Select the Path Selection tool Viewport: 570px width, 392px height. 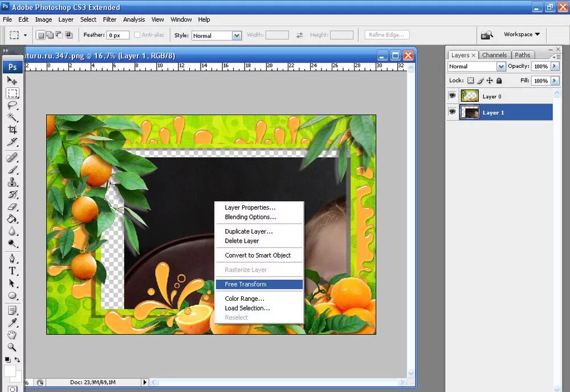tap(12, 283)
